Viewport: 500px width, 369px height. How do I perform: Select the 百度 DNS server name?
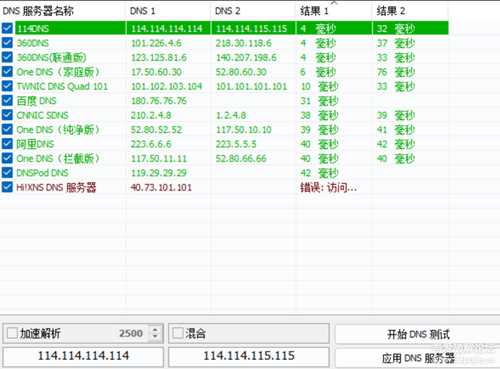point(37,101)
